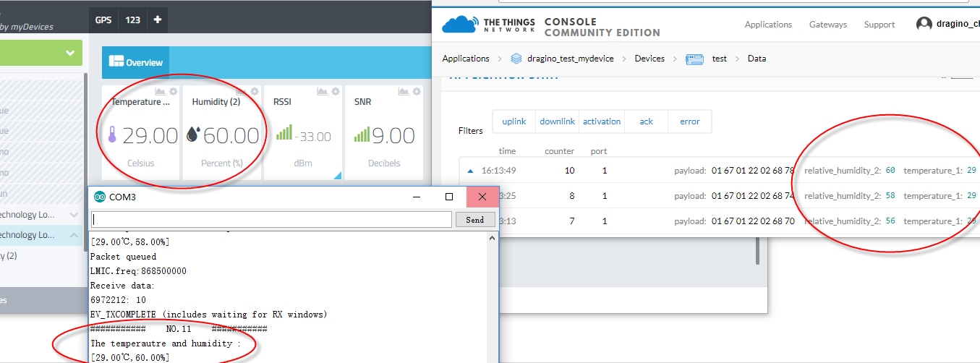
Task: Open chart view on Humidity (2) widget
Action: coord(242,92)
